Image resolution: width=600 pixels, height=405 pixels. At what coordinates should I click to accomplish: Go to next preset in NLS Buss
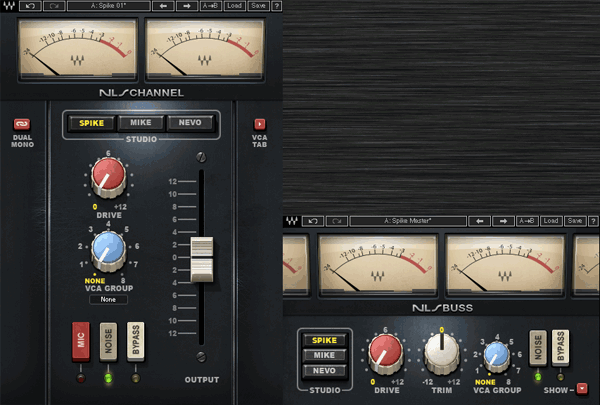[503, 221]
